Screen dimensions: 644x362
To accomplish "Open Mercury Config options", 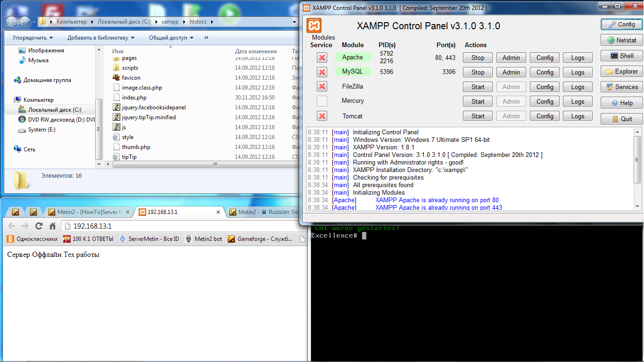I will [545, 101].
